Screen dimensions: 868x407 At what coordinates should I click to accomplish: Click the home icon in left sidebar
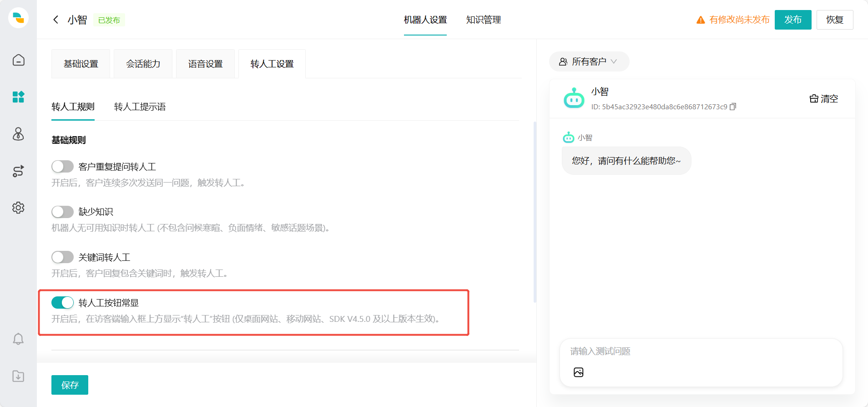[x=18, y=60]
